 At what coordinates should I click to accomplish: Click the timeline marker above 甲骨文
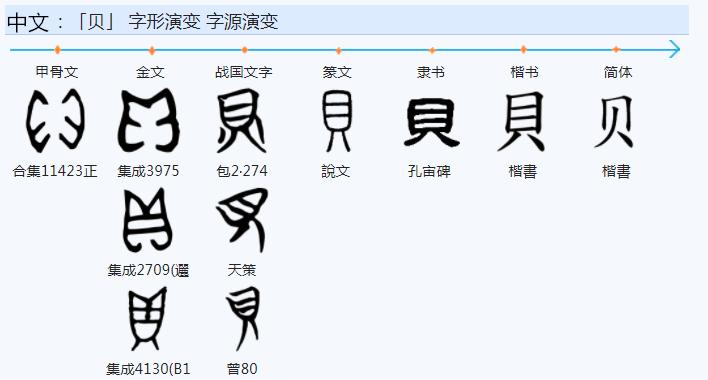coord(57,50)
